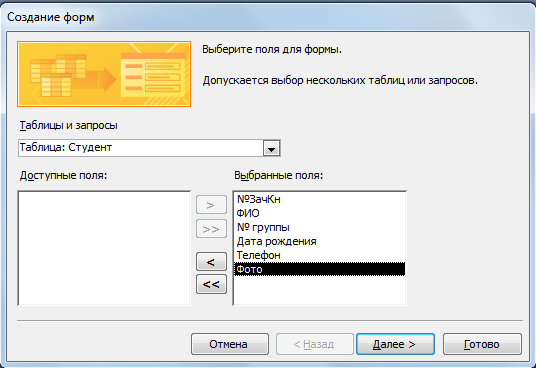Click the disabled > add field button
The image size is (536, 368).
pyautogui.click(x=211, y=205)
